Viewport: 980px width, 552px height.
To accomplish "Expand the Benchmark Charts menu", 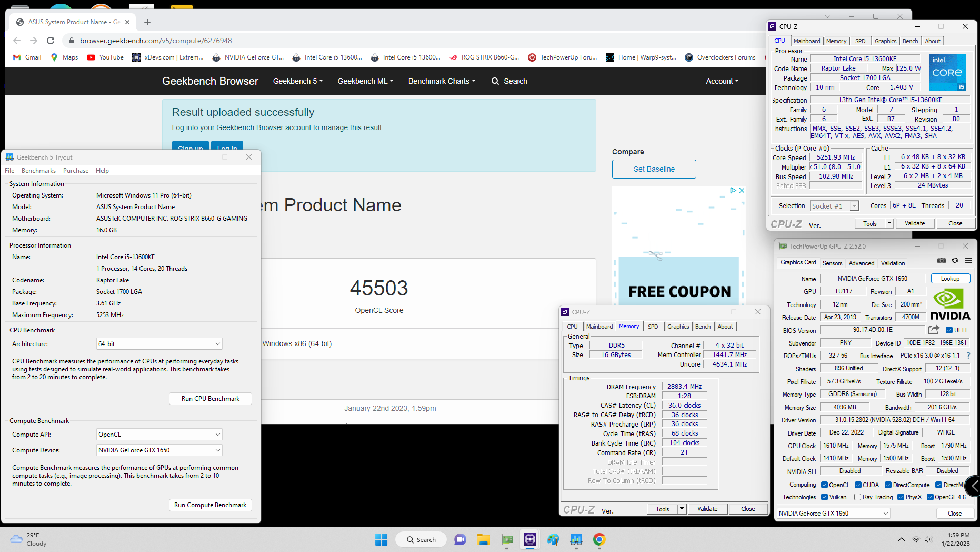I will 442,81.
